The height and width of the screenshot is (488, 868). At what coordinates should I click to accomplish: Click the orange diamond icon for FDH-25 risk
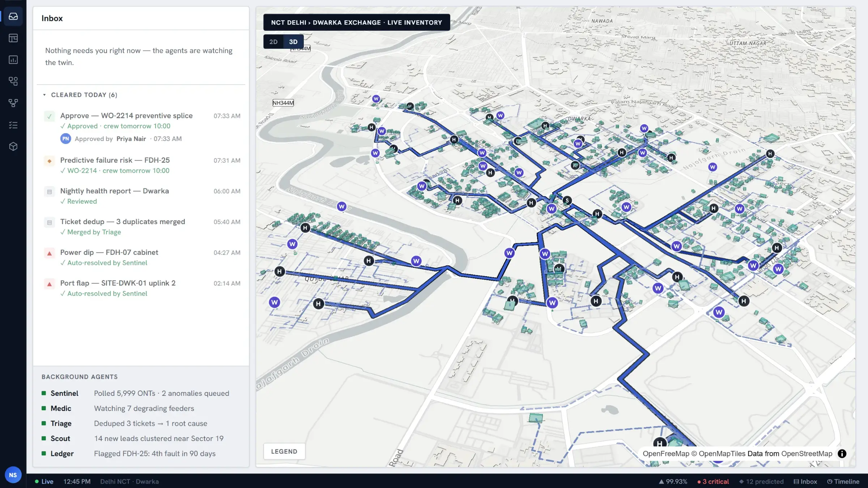(x=50, y=161)
